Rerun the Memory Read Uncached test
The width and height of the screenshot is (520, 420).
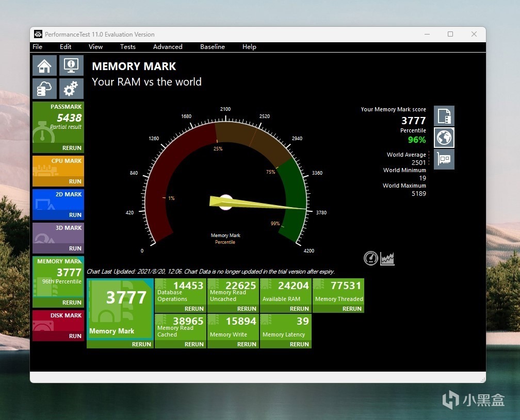coord(247,309)
